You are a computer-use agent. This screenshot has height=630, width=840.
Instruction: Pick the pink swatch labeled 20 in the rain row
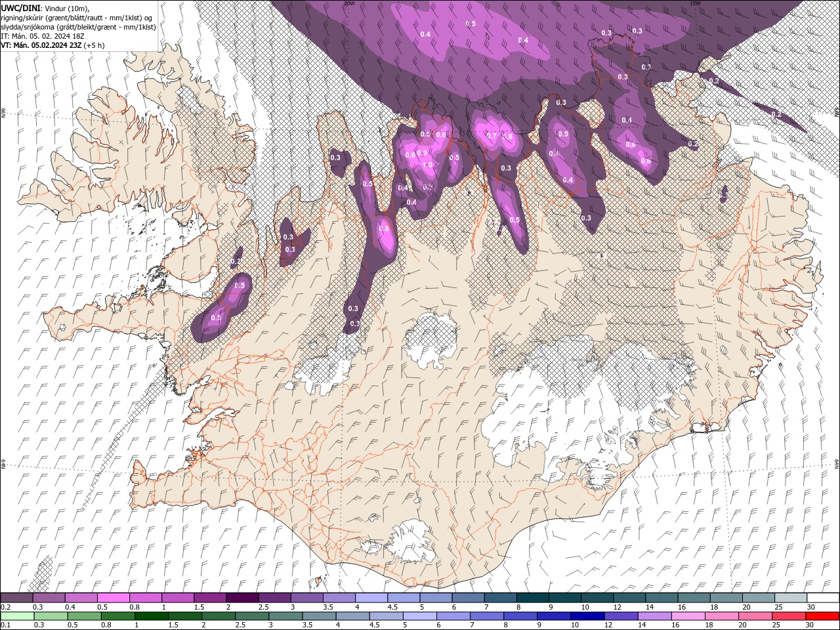[x=755, y=616]
